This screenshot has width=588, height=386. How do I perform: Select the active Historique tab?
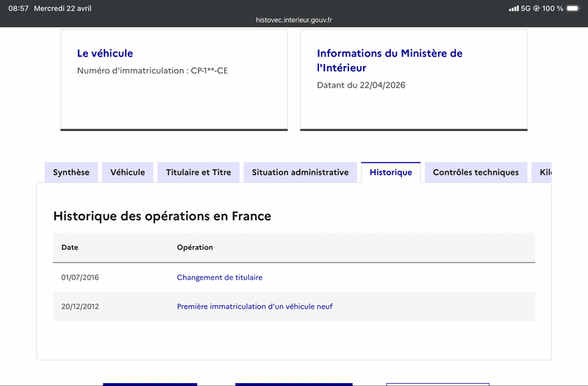[391, 173]
